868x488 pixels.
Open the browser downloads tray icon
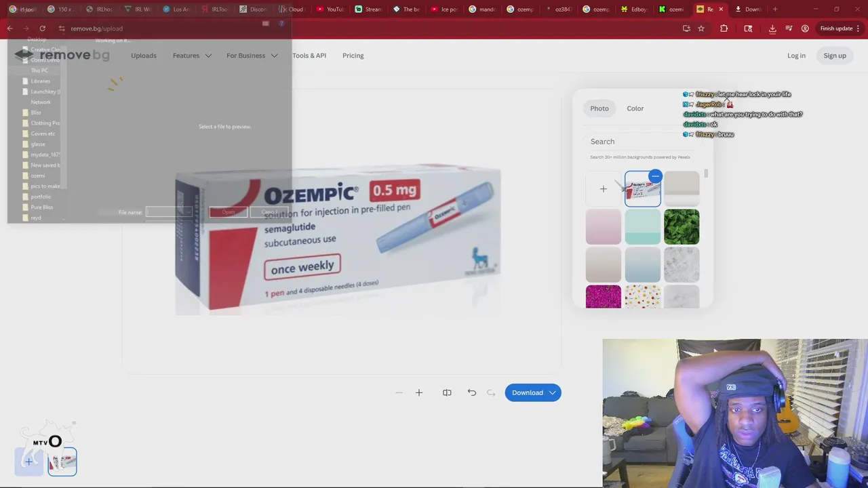pos(772,28)
